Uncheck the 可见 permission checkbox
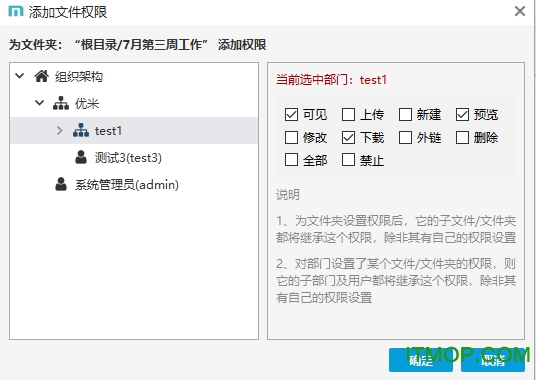536x380 pixels. [x=291, y=114]
